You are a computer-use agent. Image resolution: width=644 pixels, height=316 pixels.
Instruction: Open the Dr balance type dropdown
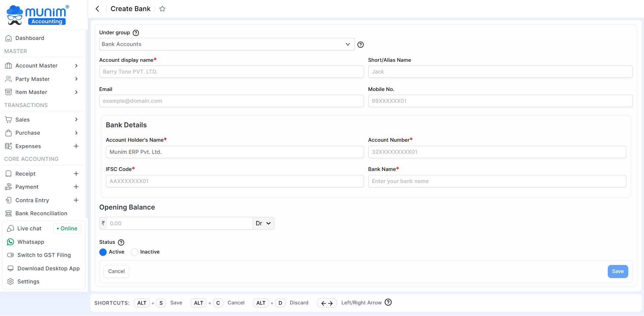pyautogui.click(x=263, y=223)
